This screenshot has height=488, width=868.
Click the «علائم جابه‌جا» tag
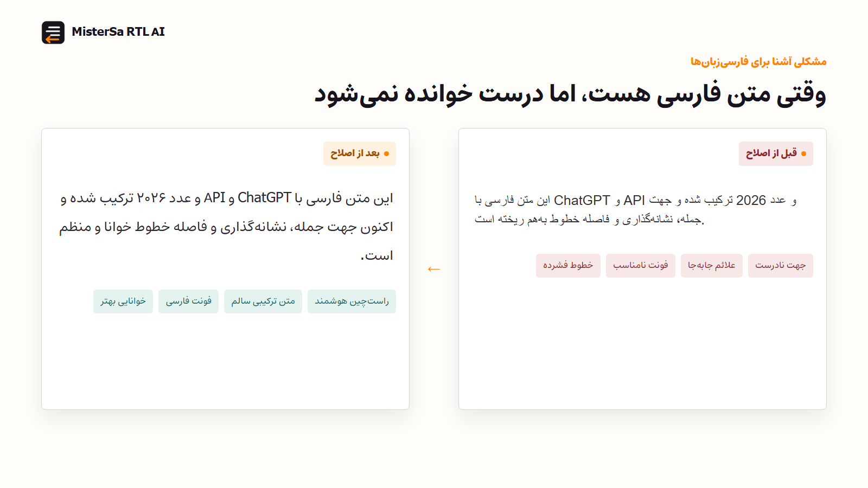point(712,265)
